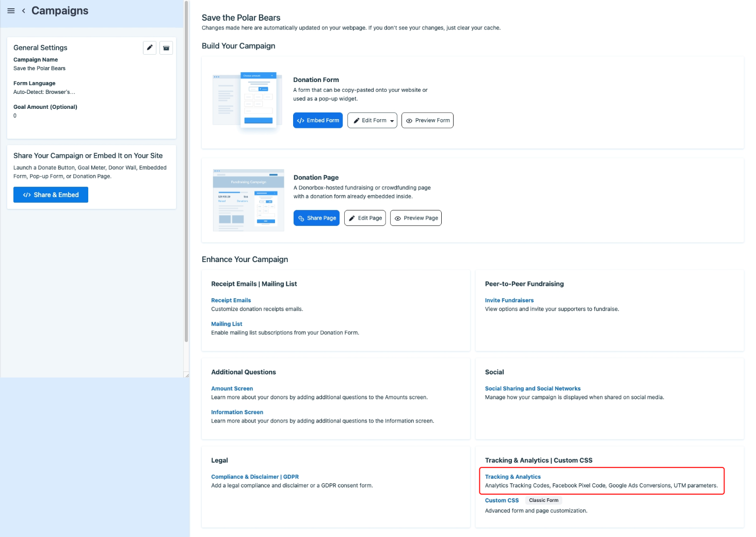Go back using the Campaigns chevron
This screenshot has width=756, height=537.
(24, 11)
